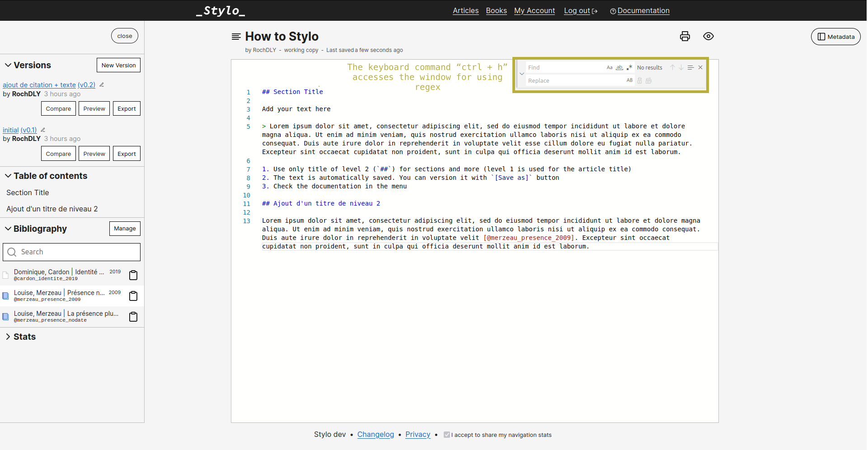Open version link ajout de citation + texte (v0.2)
The height and width of the screenshot is (450, 868).
(49, 84)
